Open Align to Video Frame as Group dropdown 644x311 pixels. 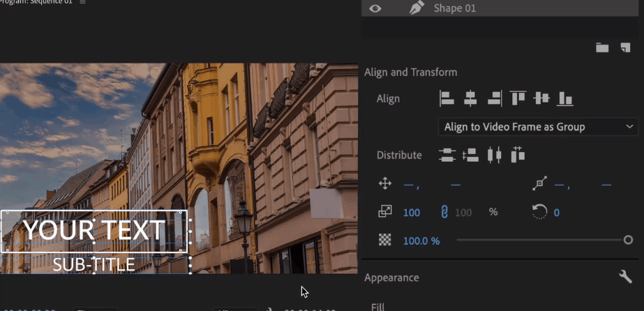538,127
